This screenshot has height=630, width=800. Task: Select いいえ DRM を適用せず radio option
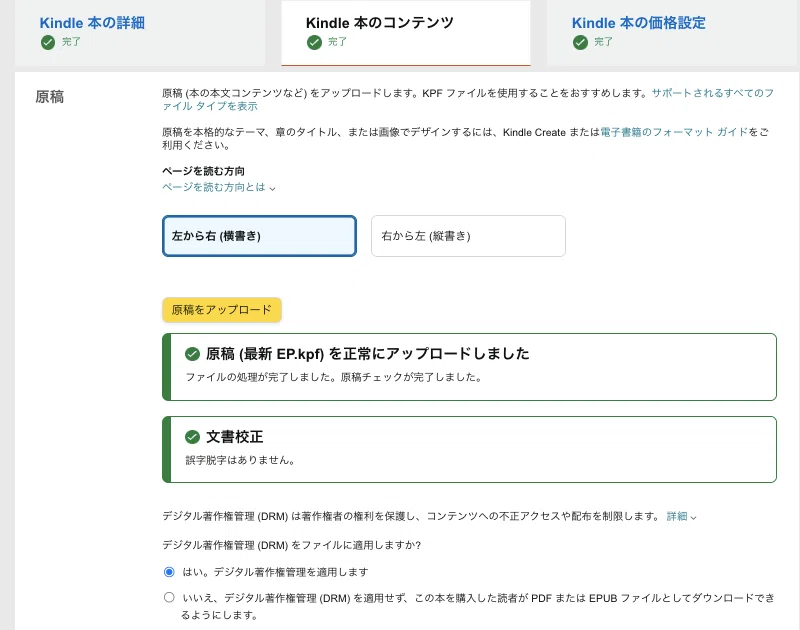(169, 597)
